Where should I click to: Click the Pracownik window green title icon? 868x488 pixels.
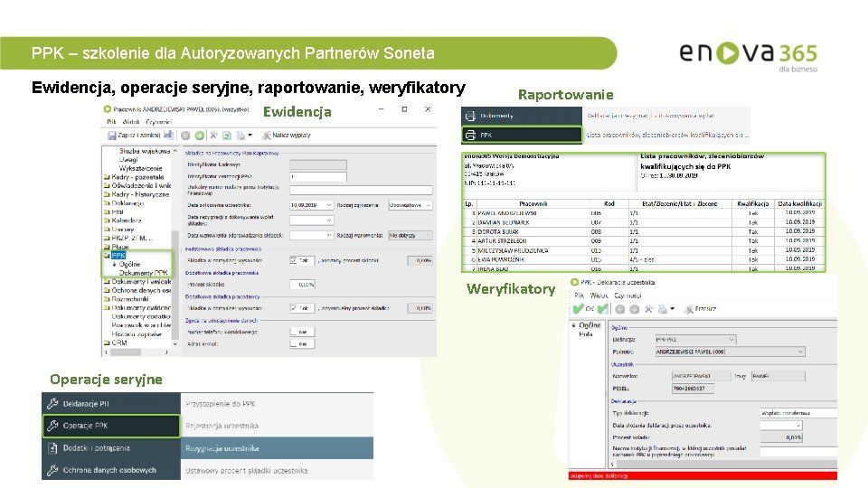click(x=108, y=109)
